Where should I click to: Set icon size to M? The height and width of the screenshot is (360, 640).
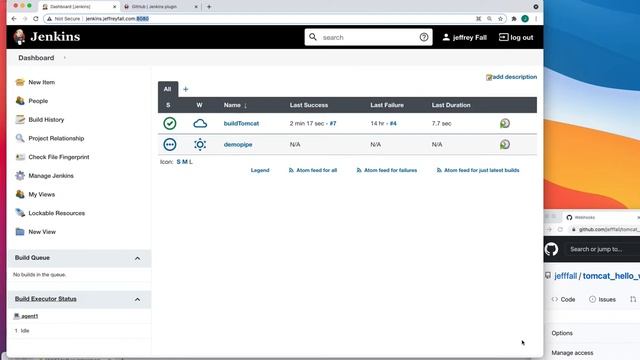[x=184, y=162]
